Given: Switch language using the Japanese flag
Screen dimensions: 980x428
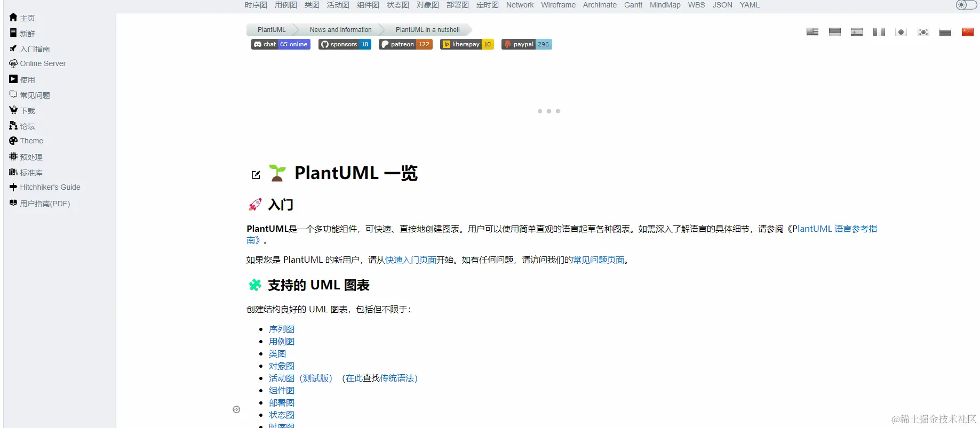Looking at the screenshot, I should [x=901, y=32].
